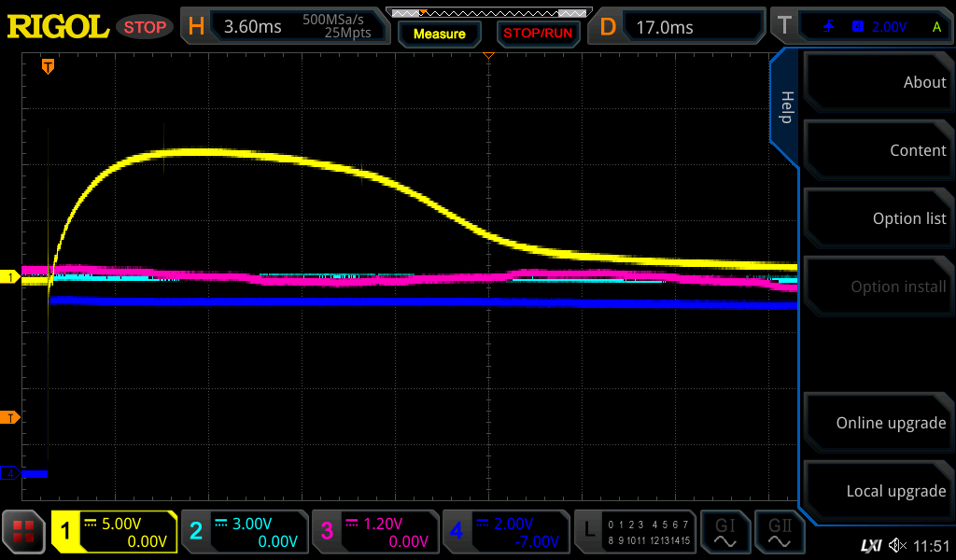Click the speaker mute sound icon
The image size is (956, 560).
[x=897, y=545]
